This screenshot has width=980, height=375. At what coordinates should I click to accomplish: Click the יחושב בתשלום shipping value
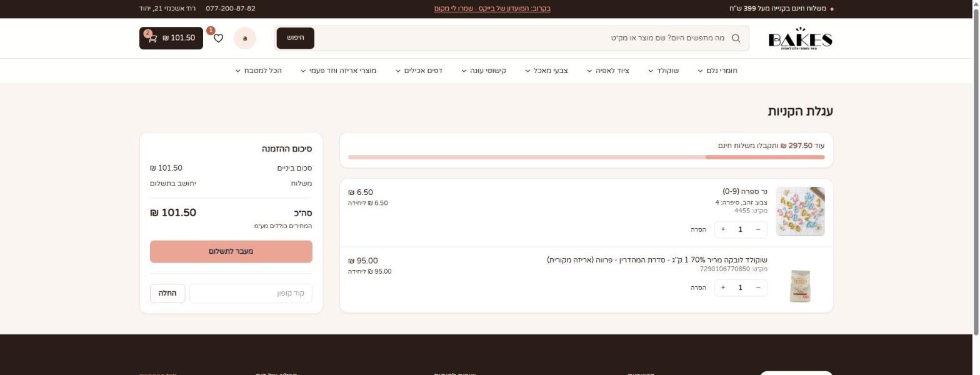coord(173,183)
